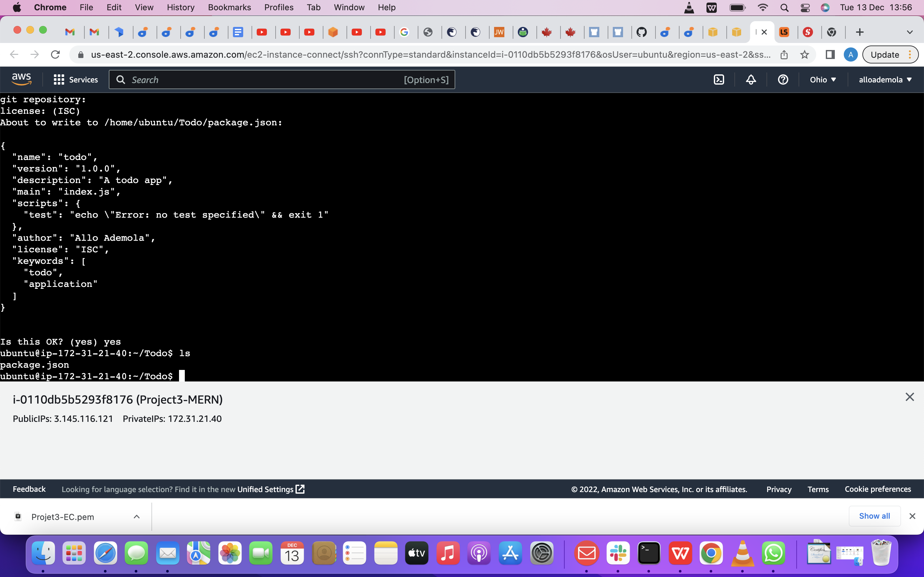Click Show all downloads button
The image size is (924, 577).
coord(874,516)
